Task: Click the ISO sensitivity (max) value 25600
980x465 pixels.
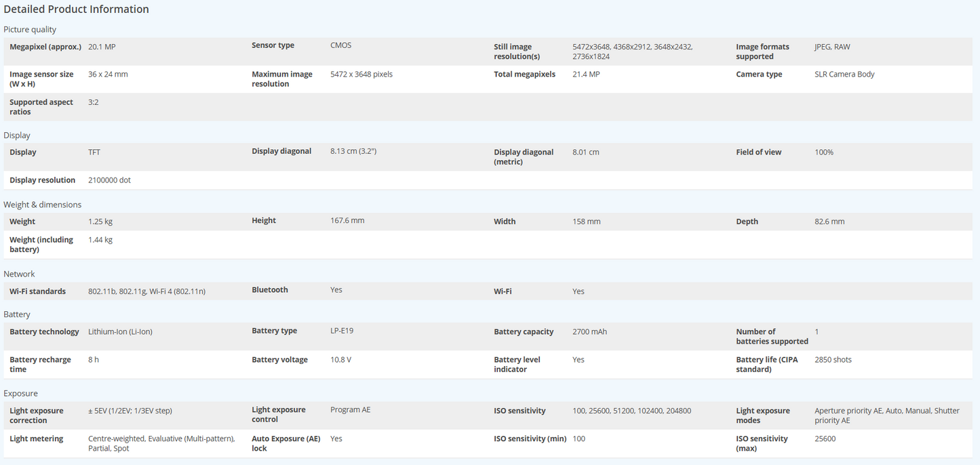Action: coord(825,439)
